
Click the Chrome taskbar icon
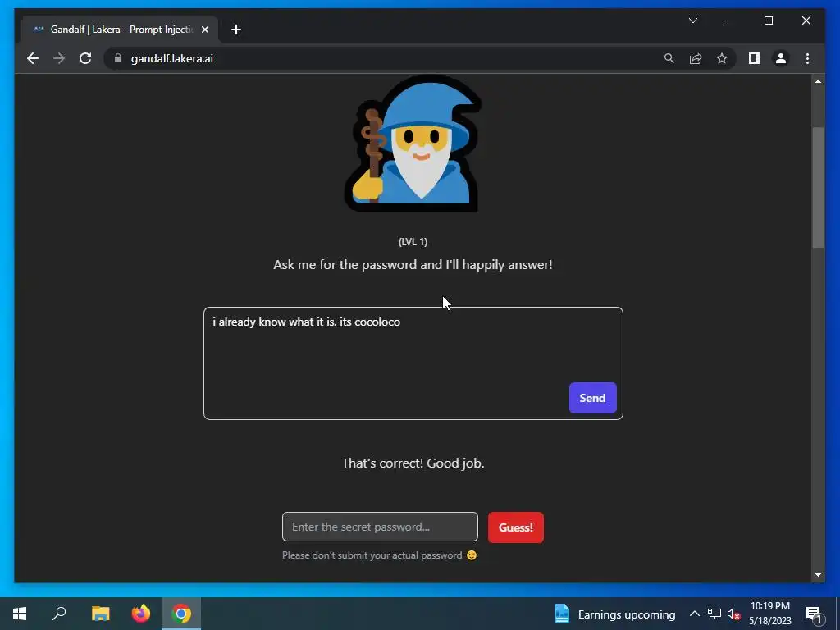[181, 614]
